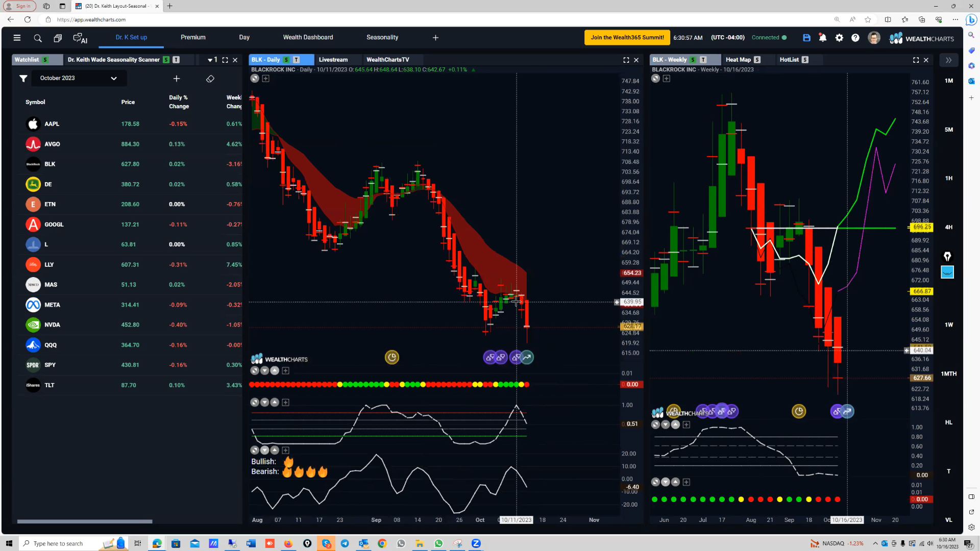Open settings gear in top bar
The width and height of the screenshot is (980, 551).
[839, 38]
